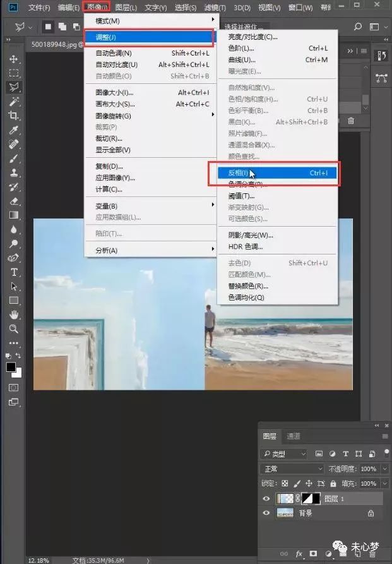The width and height of the screenshot is (392, 564).
Task: Open the 滤镜(T) menu
Action: (x=215, y=8)
